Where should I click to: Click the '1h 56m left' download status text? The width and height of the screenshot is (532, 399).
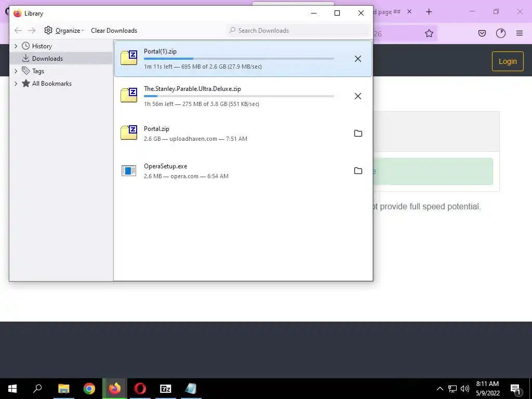click(x=202, y=104)
